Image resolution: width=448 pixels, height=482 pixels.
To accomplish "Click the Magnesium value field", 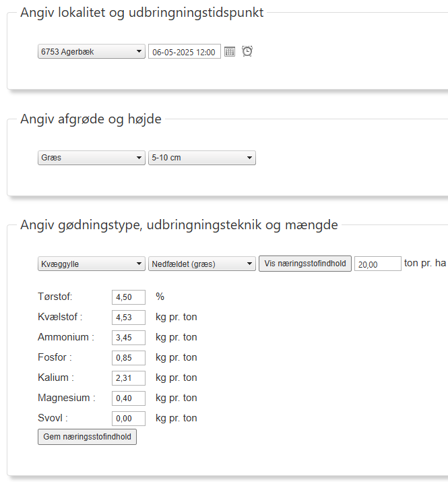I will (128, 398).
